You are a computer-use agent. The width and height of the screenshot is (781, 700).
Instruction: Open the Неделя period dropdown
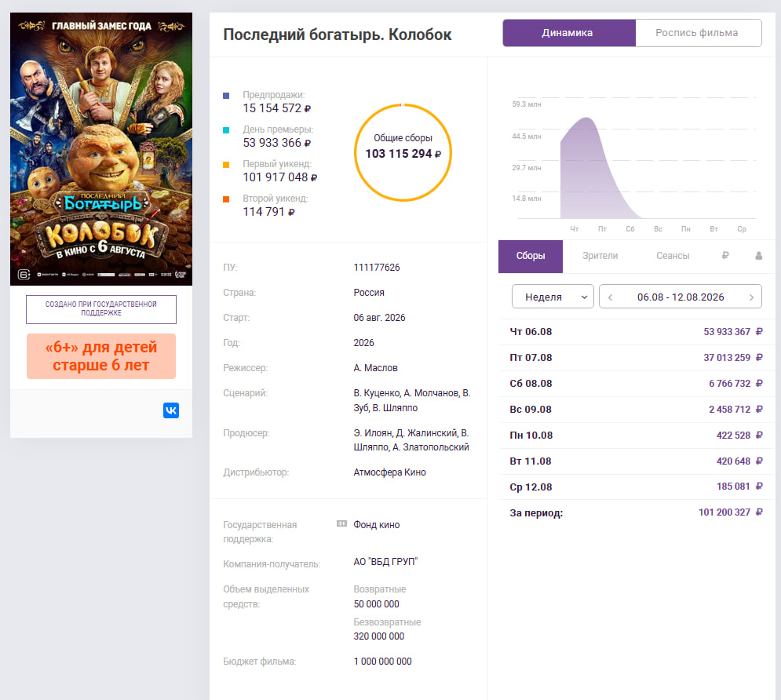[x=553, y=297]
